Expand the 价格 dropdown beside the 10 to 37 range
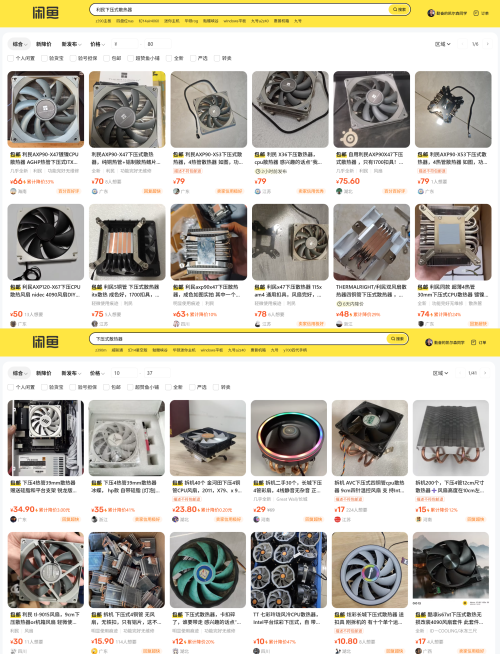This screenshot has width=500, height=654. click(x=97, y=373)
